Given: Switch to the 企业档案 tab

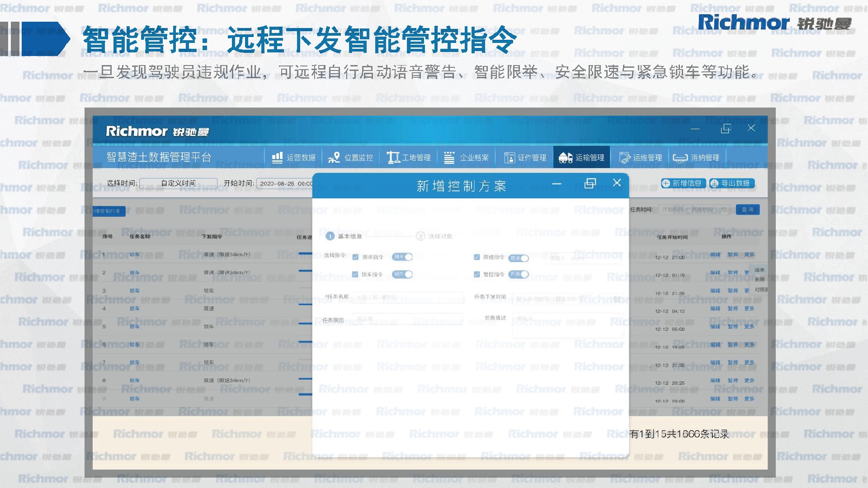Looking at the screenshot, I should (467, 157).
